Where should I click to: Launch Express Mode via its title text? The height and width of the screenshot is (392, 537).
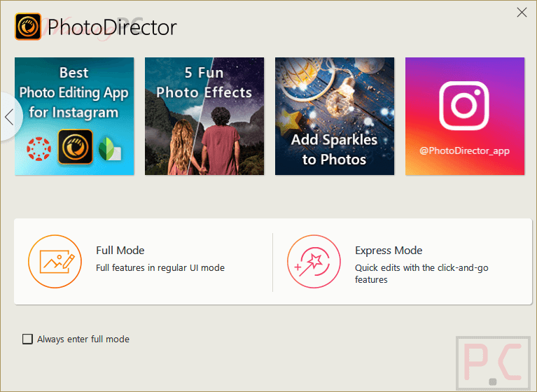point(389,251)
